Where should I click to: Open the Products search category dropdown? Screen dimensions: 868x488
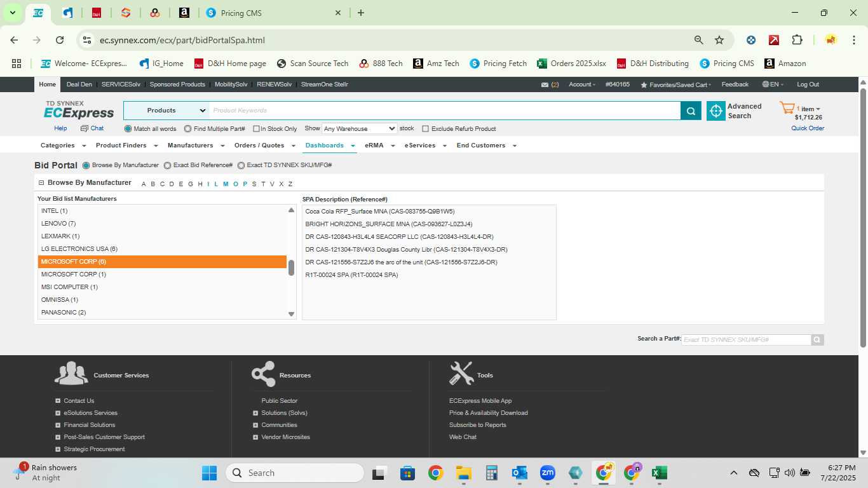(166, 111)
